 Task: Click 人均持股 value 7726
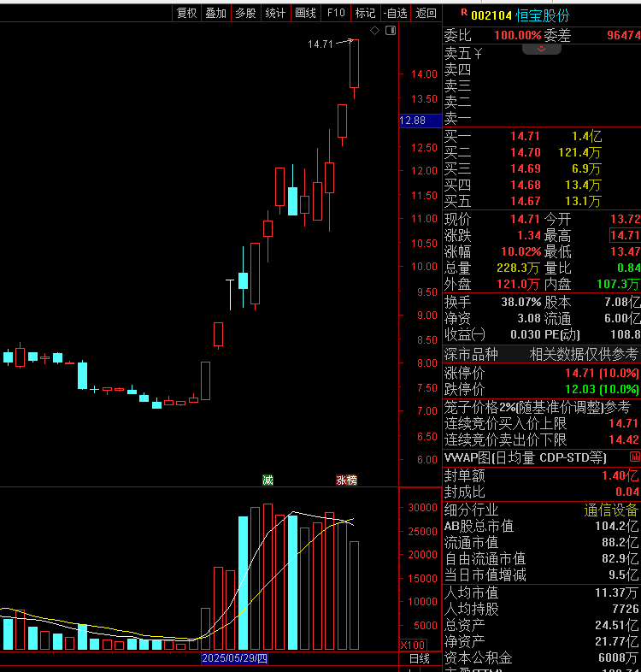(x=625, y=609)
